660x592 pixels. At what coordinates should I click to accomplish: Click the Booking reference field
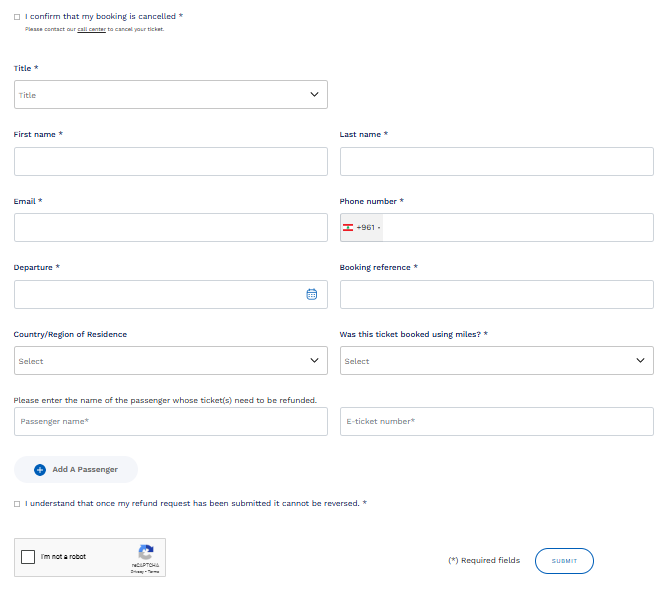coord(496,294)
